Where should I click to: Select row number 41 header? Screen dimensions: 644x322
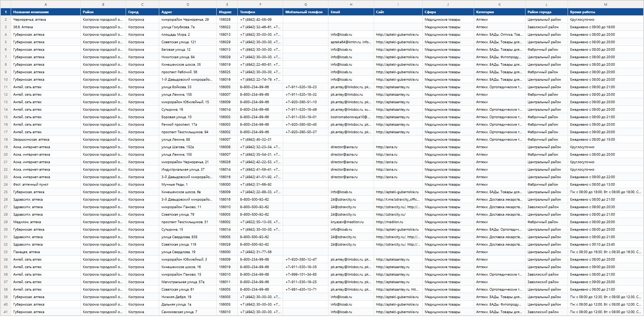pos(6,312)
